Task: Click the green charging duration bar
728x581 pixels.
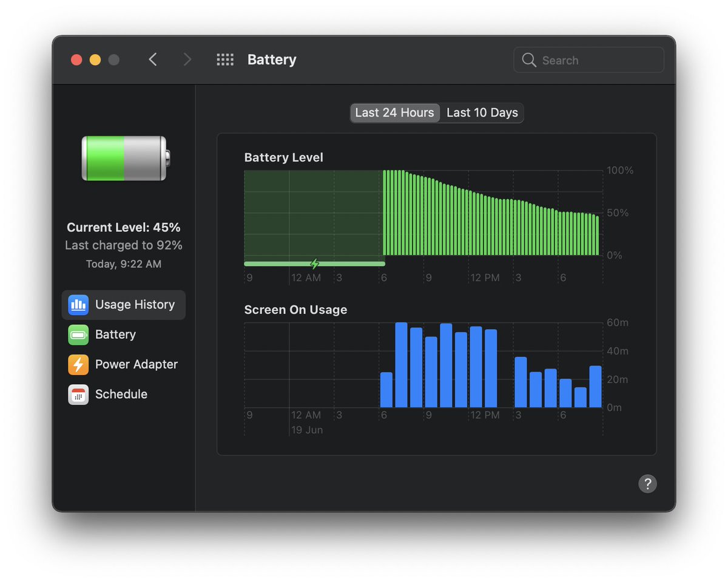Action: point(314,263)
